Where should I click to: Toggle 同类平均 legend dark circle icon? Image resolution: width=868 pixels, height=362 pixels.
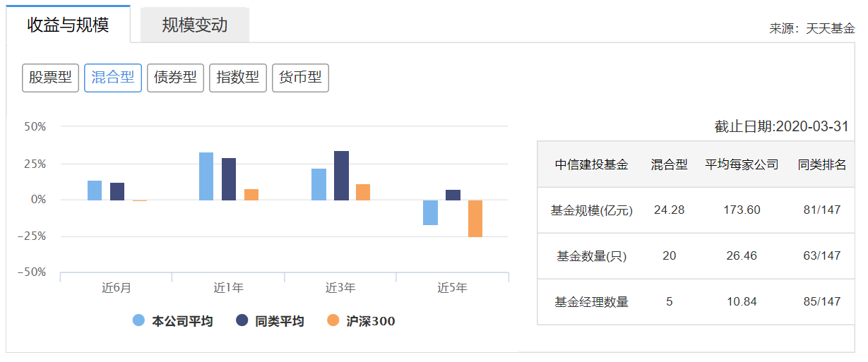pos(242,320)
